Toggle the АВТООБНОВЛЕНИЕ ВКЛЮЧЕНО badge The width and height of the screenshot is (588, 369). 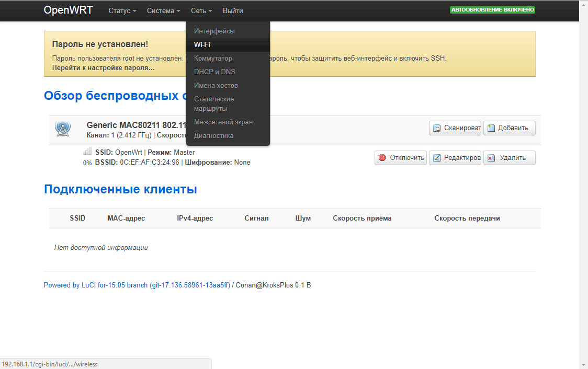pyautogui.click(x=492, y=10)
